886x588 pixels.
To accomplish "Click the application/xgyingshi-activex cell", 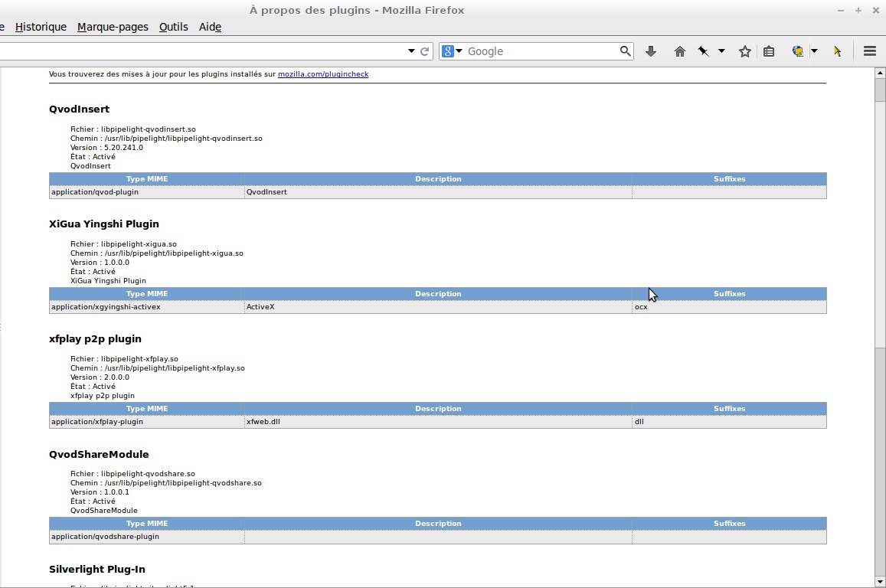I will point(147,307).
